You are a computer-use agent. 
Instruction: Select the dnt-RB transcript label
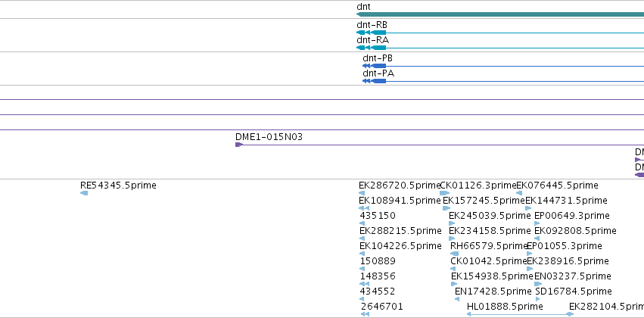372,25
